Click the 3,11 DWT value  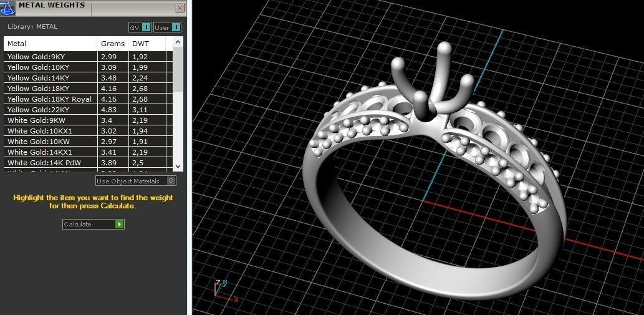pyautogui.click(x=140, y=110)
